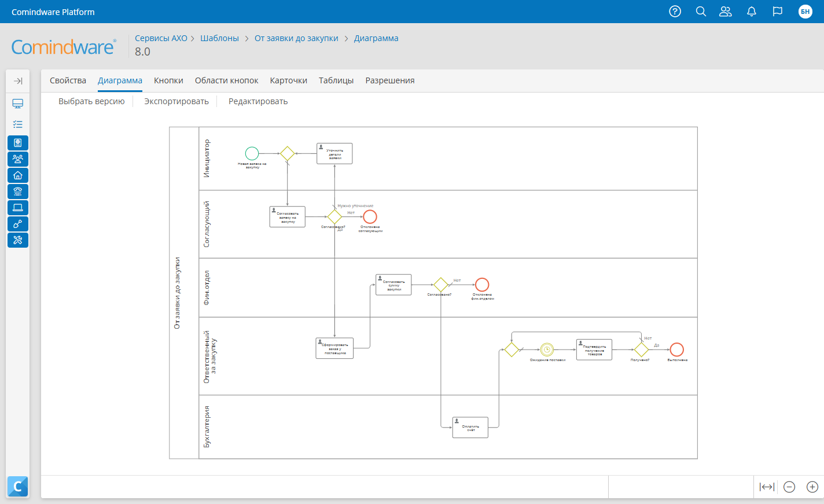Viewport: 824px width, 504px height.
Task: Select the Диаграмма tab
Action: pos(120,80)
